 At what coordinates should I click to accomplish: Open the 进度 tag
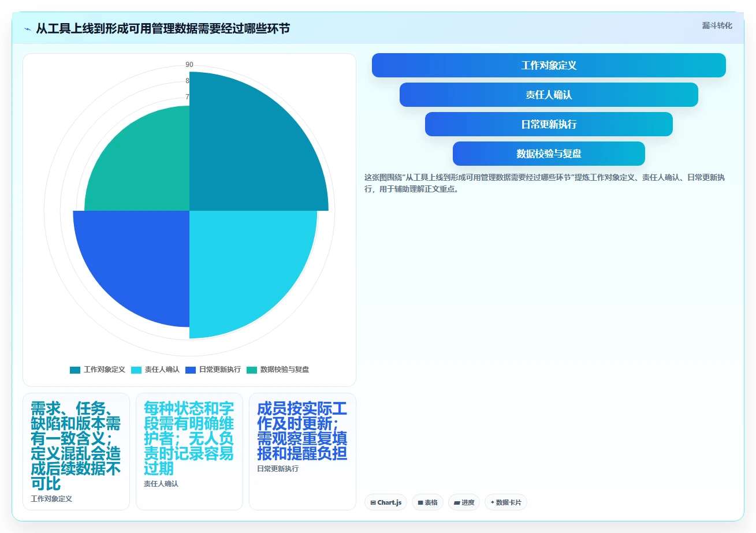coord(464,502)
